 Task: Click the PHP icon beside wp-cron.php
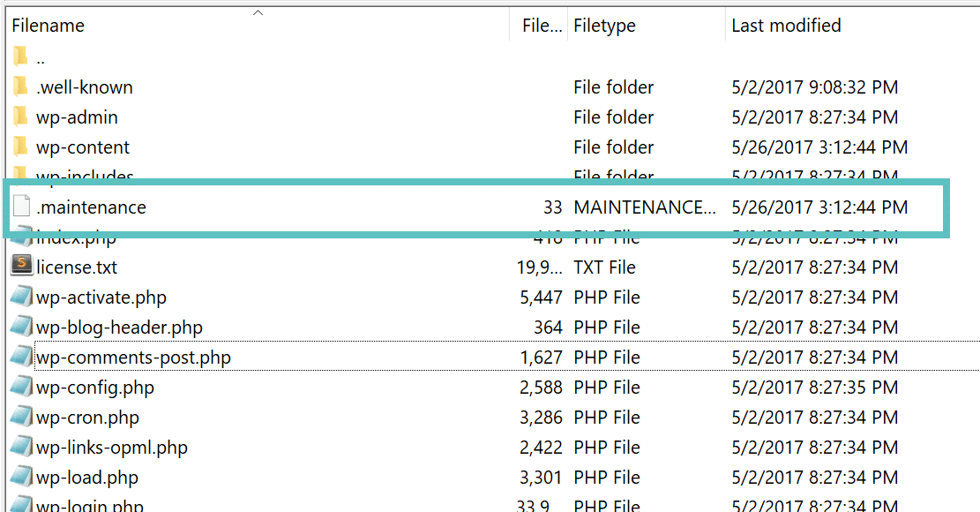point(20,417)
